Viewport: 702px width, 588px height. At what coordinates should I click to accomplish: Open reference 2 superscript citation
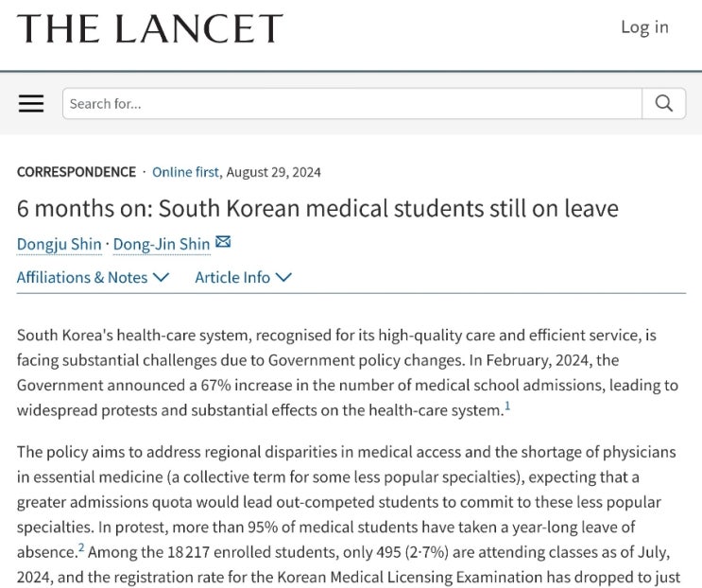(x=81, y=547)
